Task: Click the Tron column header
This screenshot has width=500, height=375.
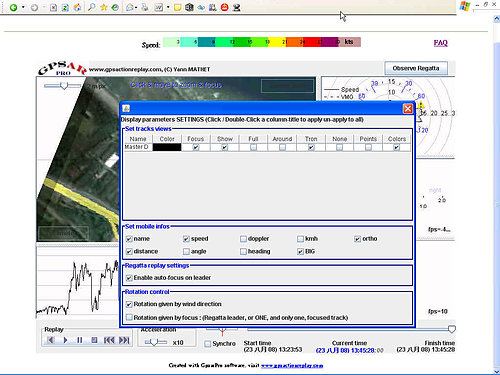Action: [311, 139]
